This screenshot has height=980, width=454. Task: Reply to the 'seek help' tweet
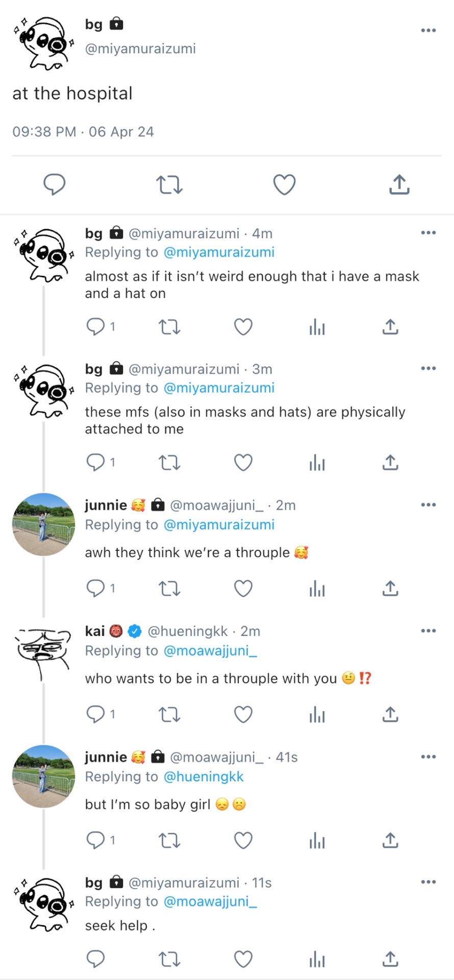(95, 959)
